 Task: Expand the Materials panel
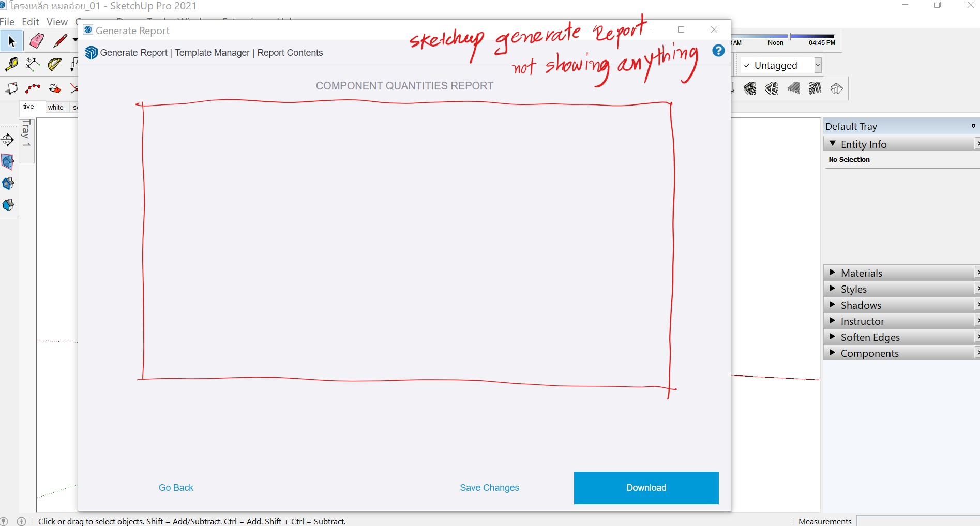coord(832,272)
